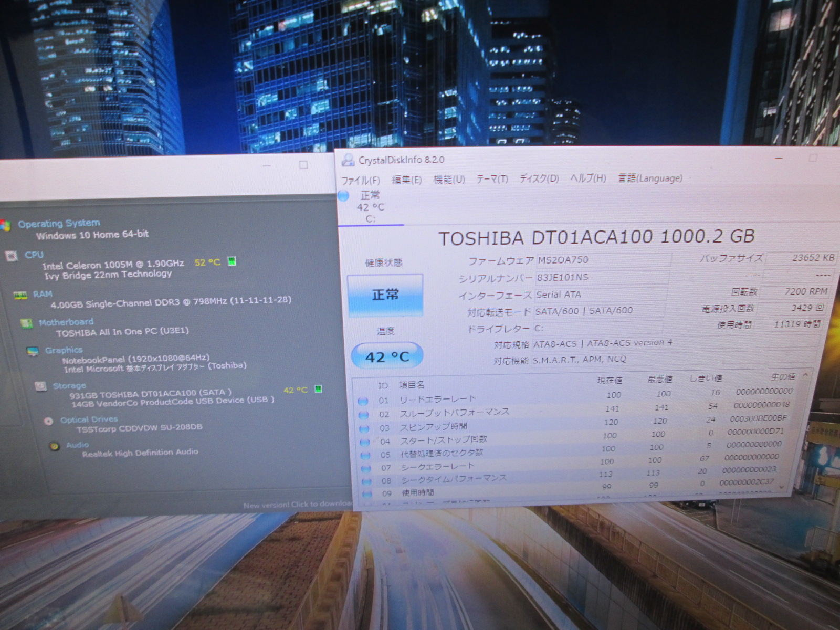Click the Operating System Windows logo icon
The height and width of the screenshot is (630, 840).
point(5,225)
